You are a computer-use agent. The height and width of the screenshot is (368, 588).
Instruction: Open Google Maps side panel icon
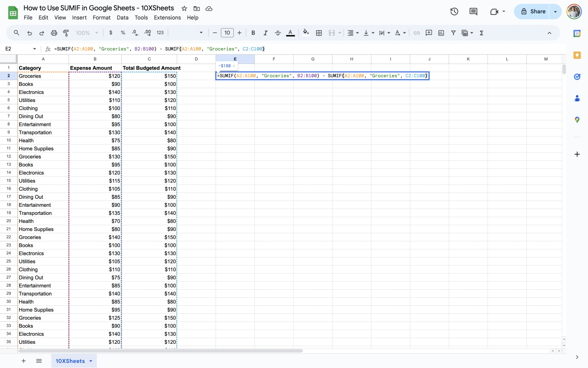[577, 120]
